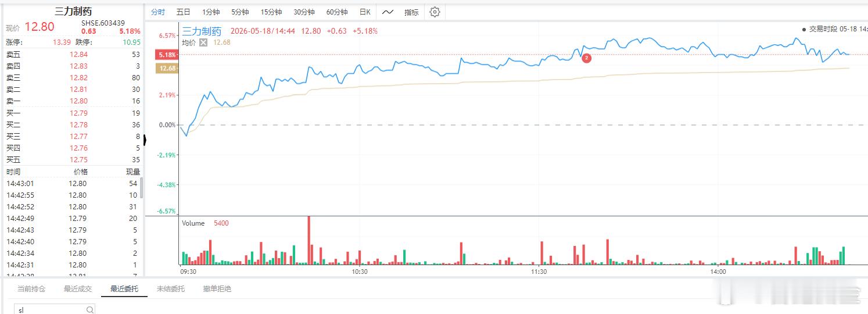Click the SHSE.603439 stock code
Screen dimensions: 868x314
[103, 23]
